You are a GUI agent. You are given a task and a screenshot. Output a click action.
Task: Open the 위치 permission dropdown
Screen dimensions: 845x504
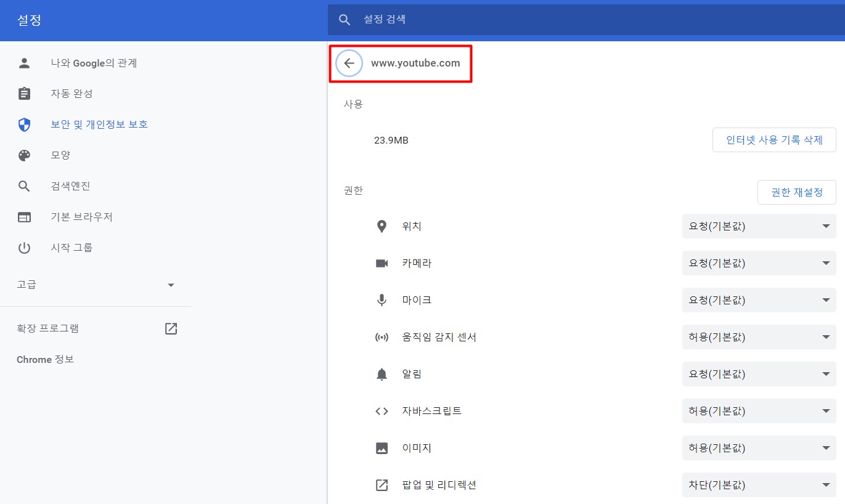pos(759,226)
